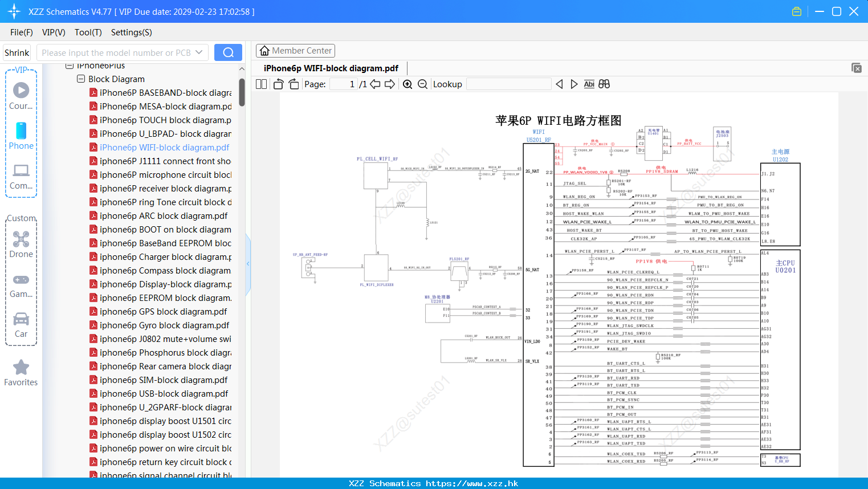Open the model number dropdown arrow
The image size is (868, 489).
pyautogui.click(x=199, y=52)
